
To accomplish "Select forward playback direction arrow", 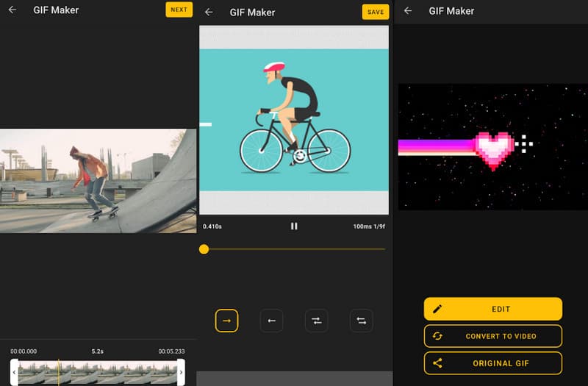I will [226, 321].
